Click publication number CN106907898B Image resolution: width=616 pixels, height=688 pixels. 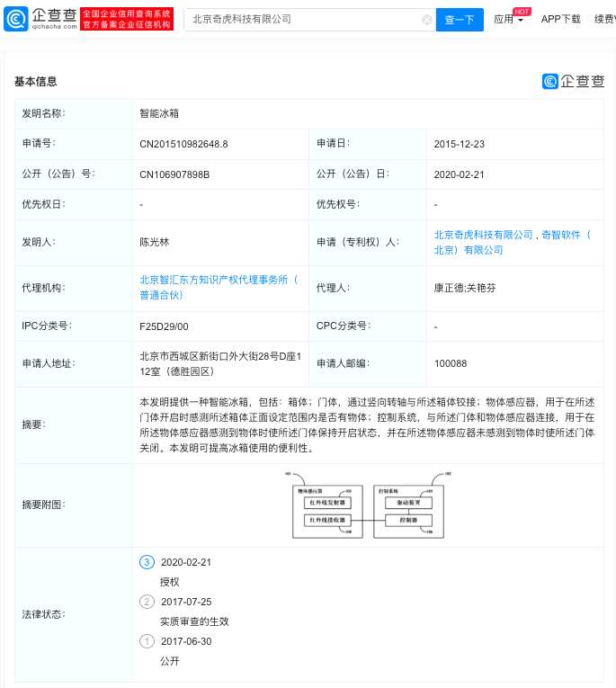174,174
